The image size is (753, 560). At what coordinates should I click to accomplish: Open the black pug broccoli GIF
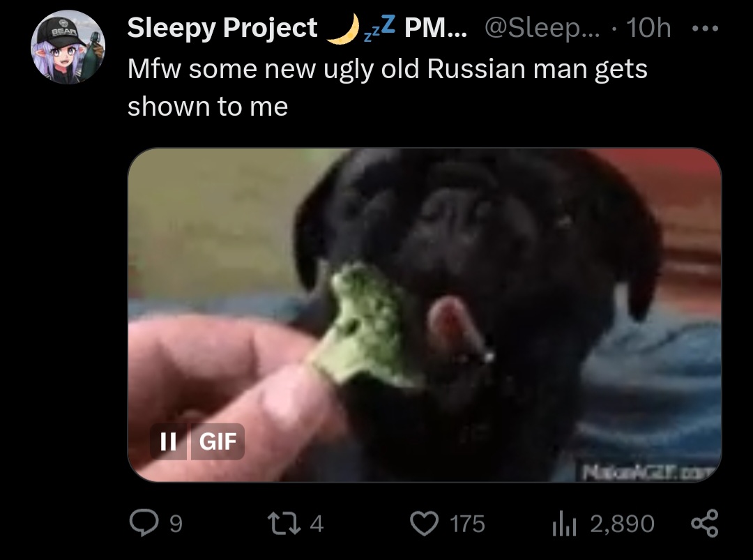point(425,315)
